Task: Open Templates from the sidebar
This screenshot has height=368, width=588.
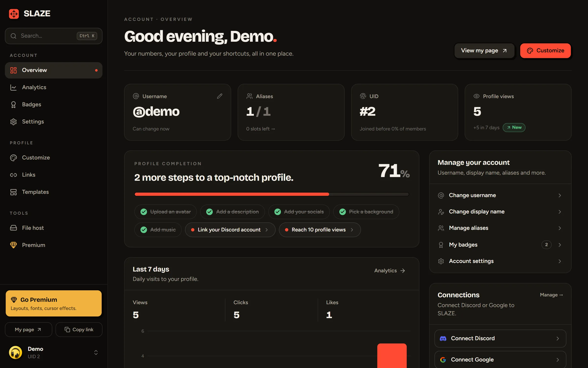Action: (54, 192)
